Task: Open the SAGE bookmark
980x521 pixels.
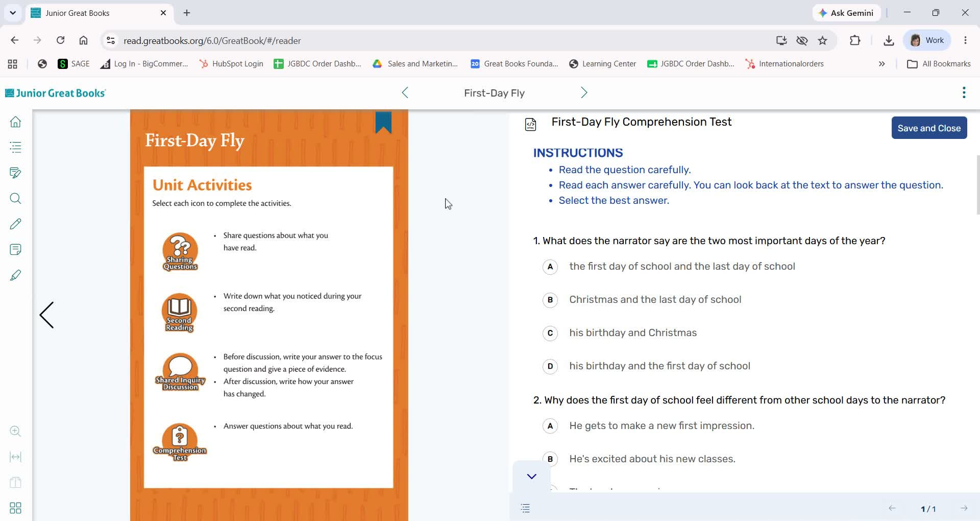Action: pos(74,64)
